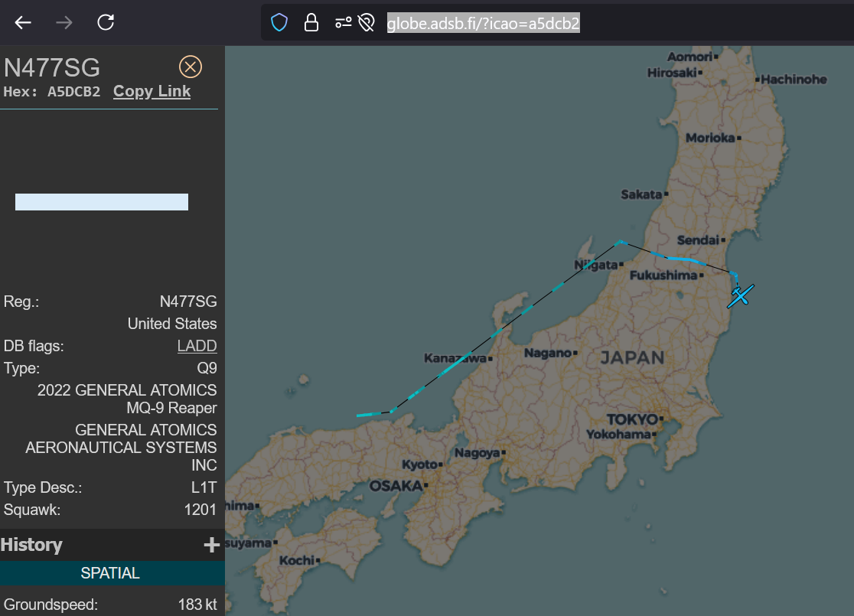Reload the adsb.fi page

106,22
